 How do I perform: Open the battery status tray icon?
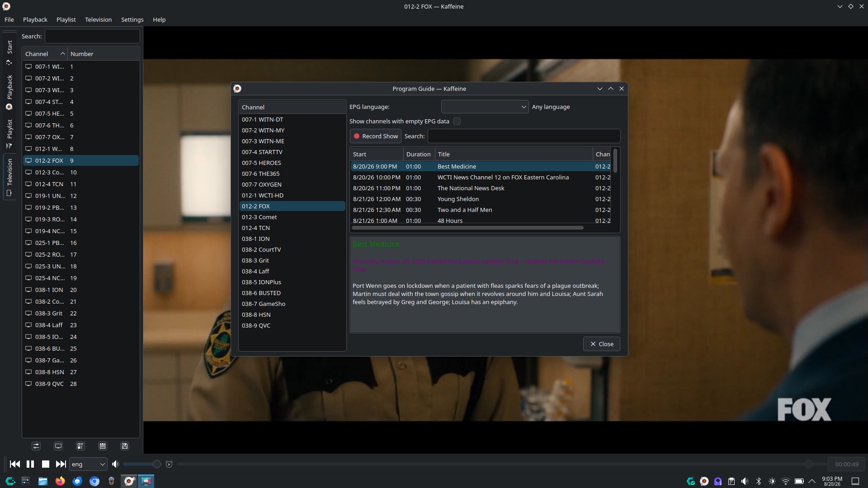(799, 481)
